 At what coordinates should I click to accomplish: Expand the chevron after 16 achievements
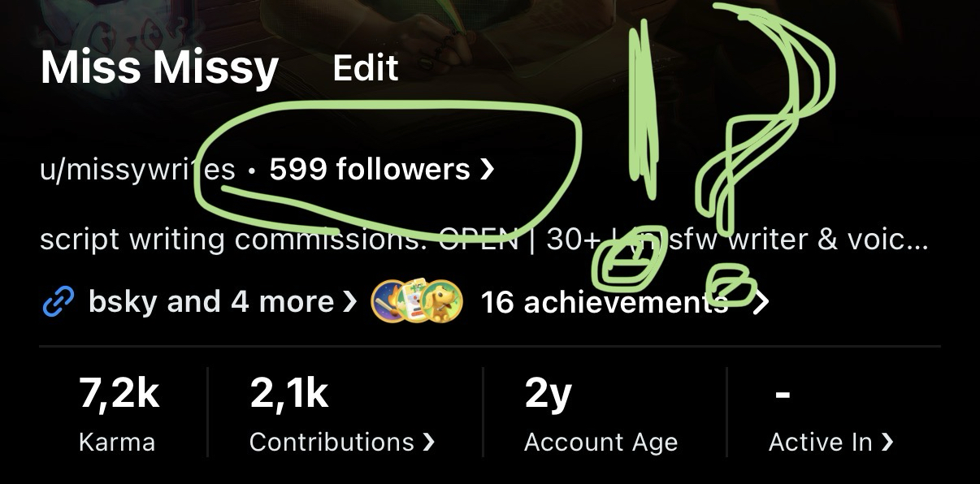pos(760,303)
